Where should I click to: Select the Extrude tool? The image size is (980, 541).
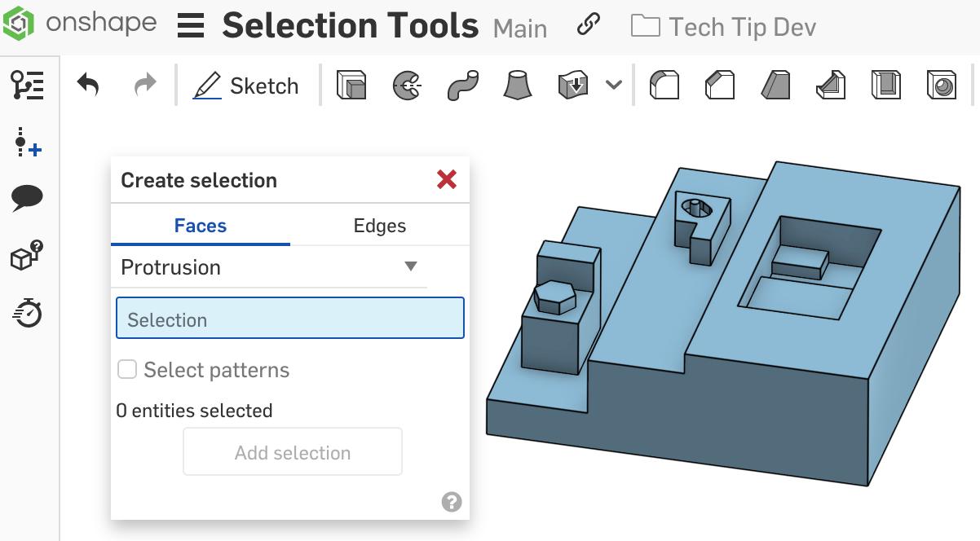click(x=351, y=84)
